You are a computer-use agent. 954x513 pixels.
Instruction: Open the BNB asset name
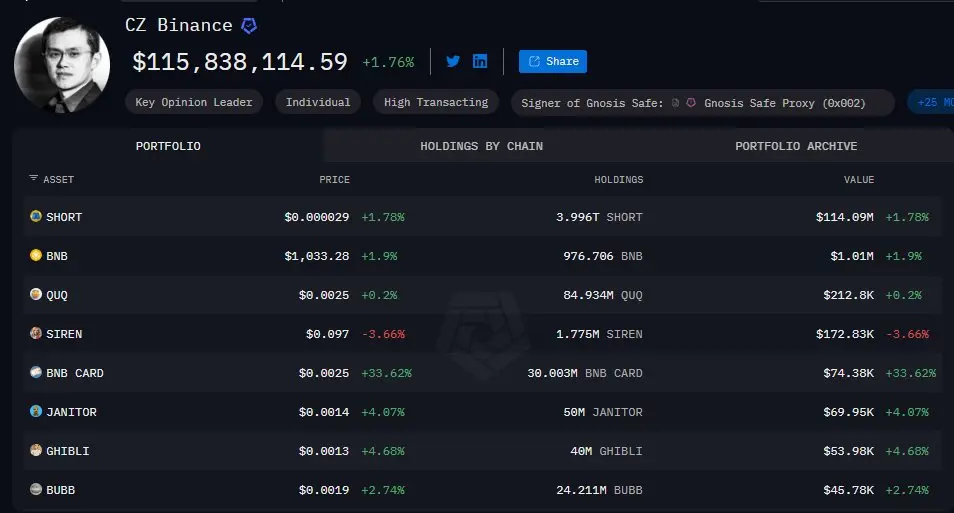click(x=57, y=256)
